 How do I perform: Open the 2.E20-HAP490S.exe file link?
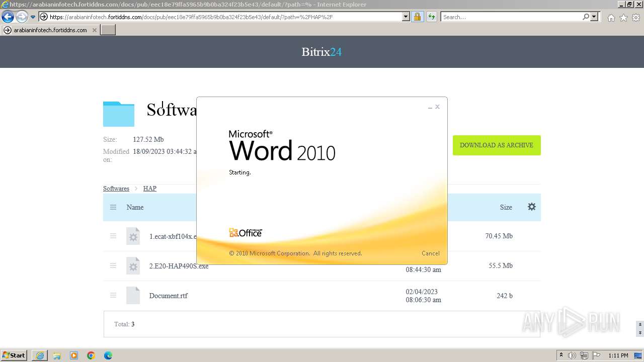pos(179,266)
